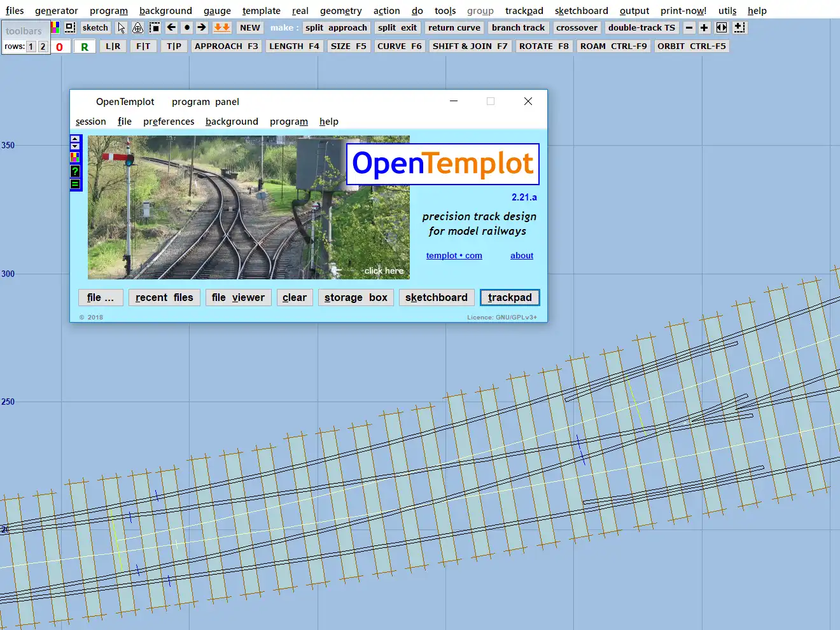Viewport: 840px width, 630px height.
Task: Click the railway photo in program panel
Action: tap(249, 207)
